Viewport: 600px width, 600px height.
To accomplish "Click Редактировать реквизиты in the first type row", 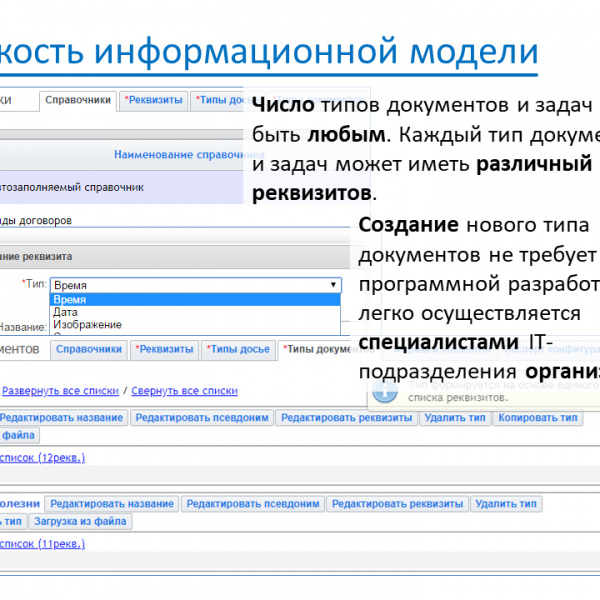I will point(346,418).
